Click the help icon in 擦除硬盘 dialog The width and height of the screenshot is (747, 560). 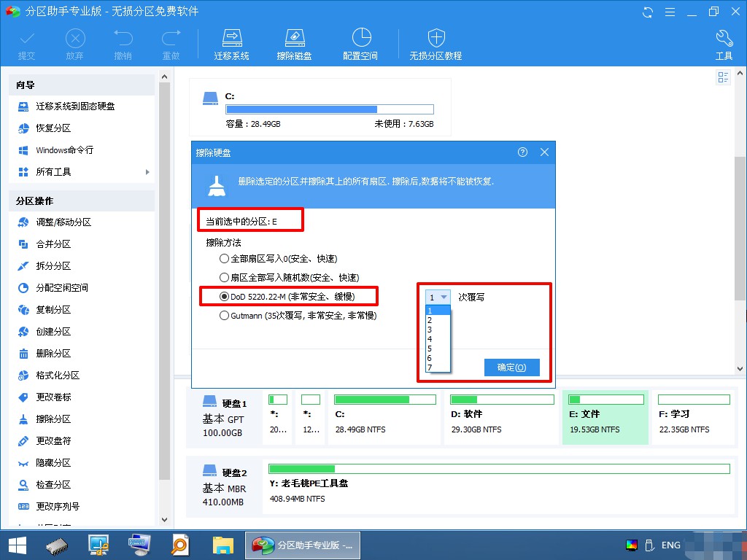point(522,152)
